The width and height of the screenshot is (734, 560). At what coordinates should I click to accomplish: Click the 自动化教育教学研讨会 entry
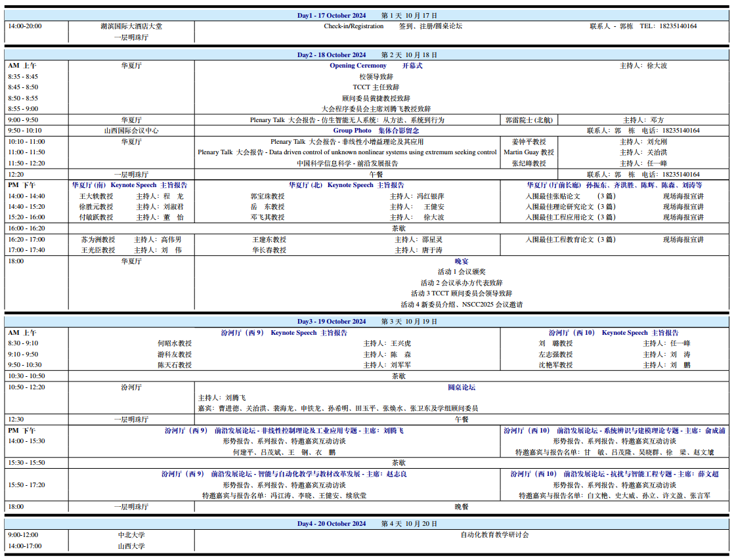pyautogui.click(x=494, y=534)
